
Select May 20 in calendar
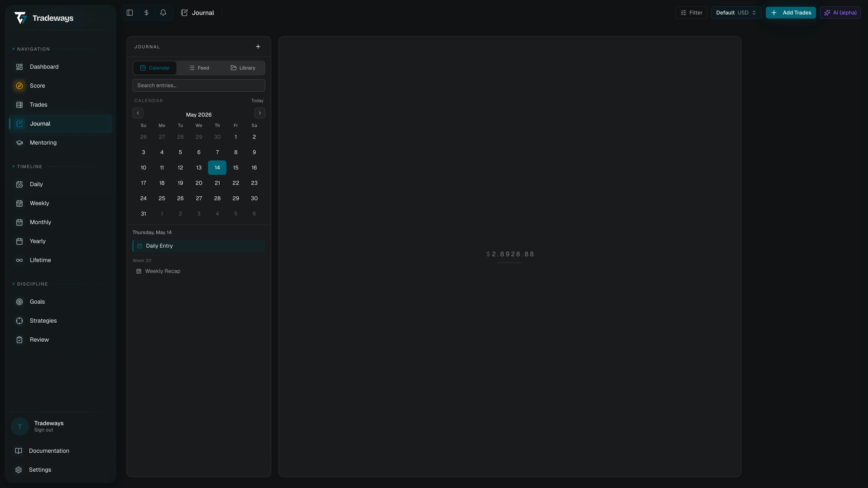(x=199, y=183)
